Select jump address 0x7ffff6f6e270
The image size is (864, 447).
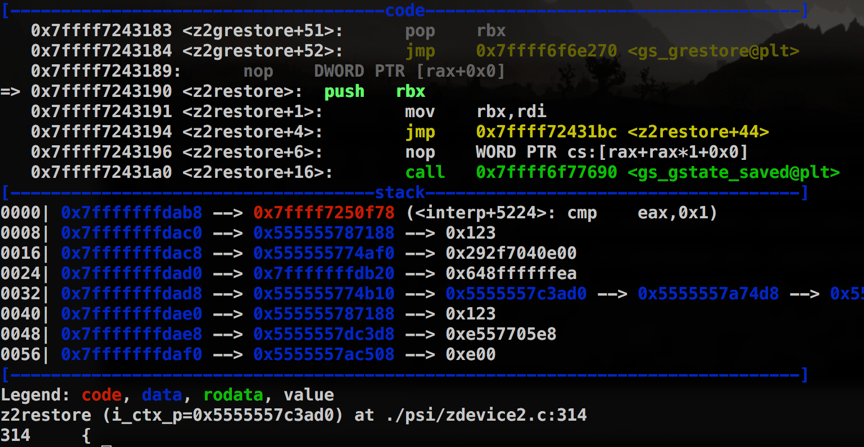(x=547, y=51)
